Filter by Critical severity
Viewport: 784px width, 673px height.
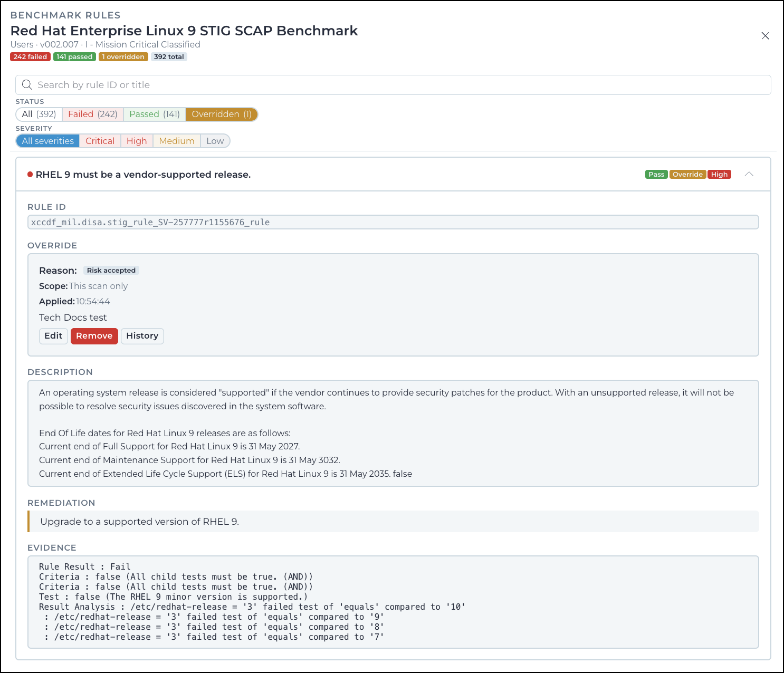(100, 141)
